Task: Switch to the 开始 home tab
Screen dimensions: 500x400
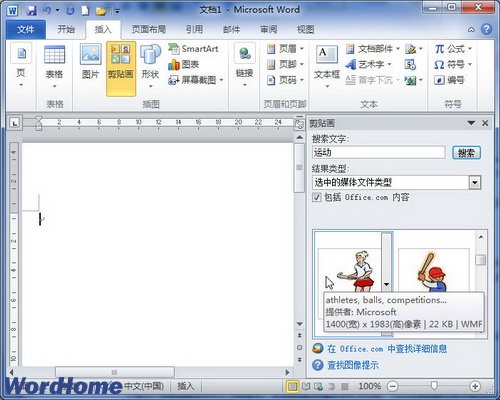Action: [66, 30]
